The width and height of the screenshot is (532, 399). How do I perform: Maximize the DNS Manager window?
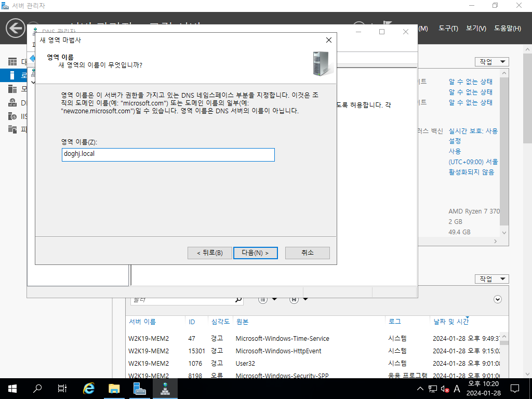[382, 32]
